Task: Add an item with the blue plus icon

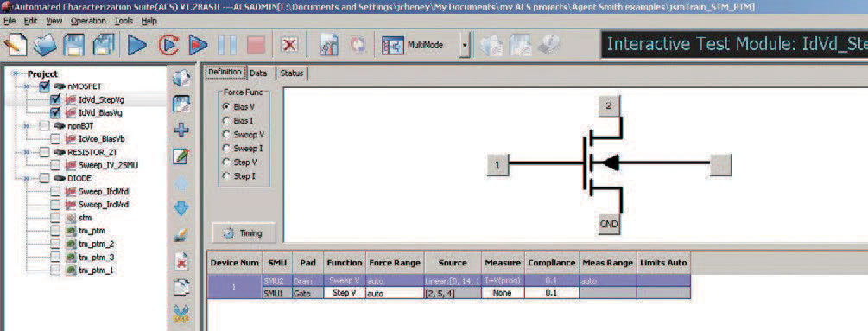Action: 181,130
